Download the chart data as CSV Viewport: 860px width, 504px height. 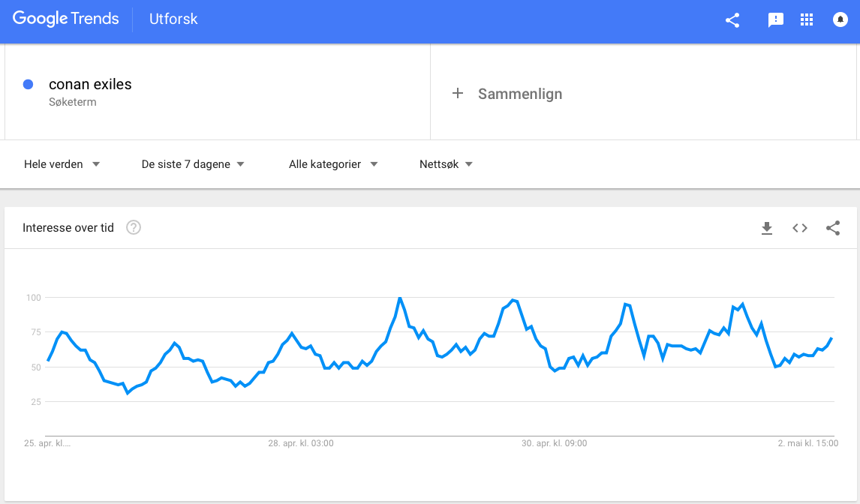[x=767, y=228]
